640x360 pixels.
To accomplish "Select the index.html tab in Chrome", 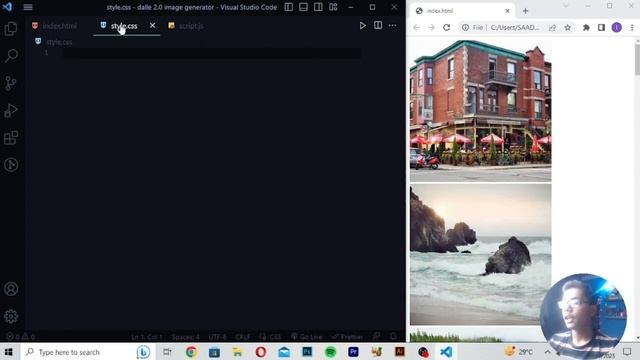I will tap(461, 11).
